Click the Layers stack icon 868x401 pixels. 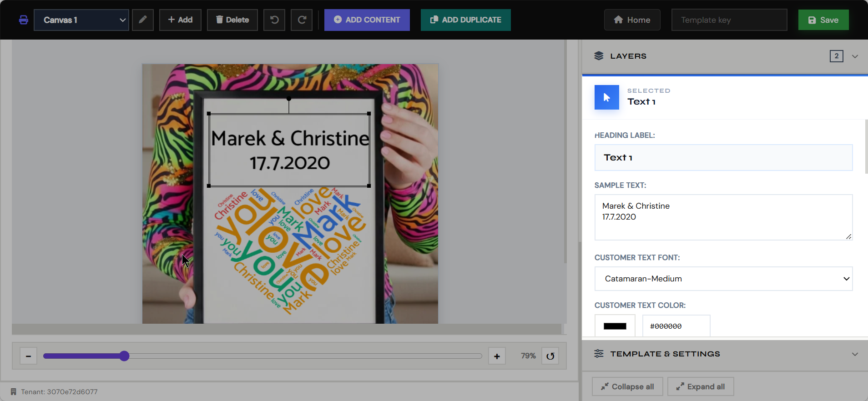click(599, 56)
